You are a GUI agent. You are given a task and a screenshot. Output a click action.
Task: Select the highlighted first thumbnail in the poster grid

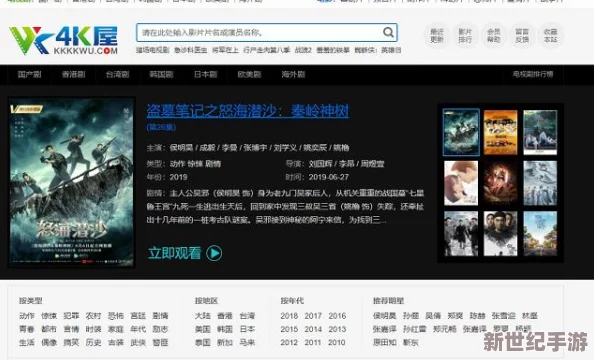point(461,132)
